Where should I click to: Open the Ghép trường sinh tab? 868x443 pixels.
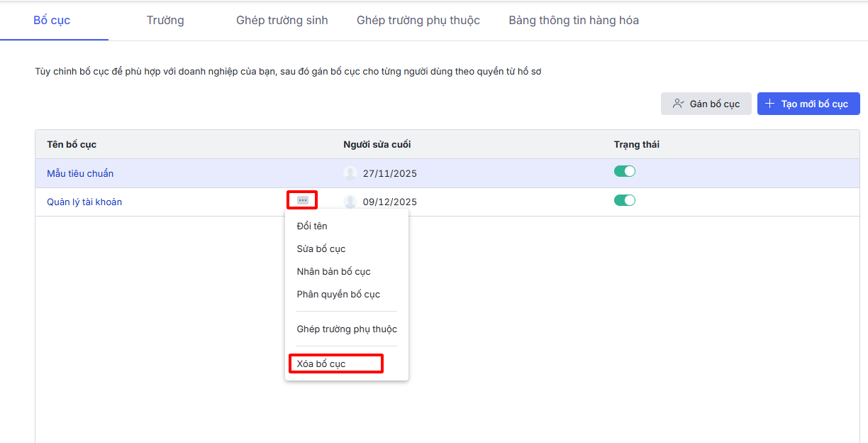pos(282,20)
